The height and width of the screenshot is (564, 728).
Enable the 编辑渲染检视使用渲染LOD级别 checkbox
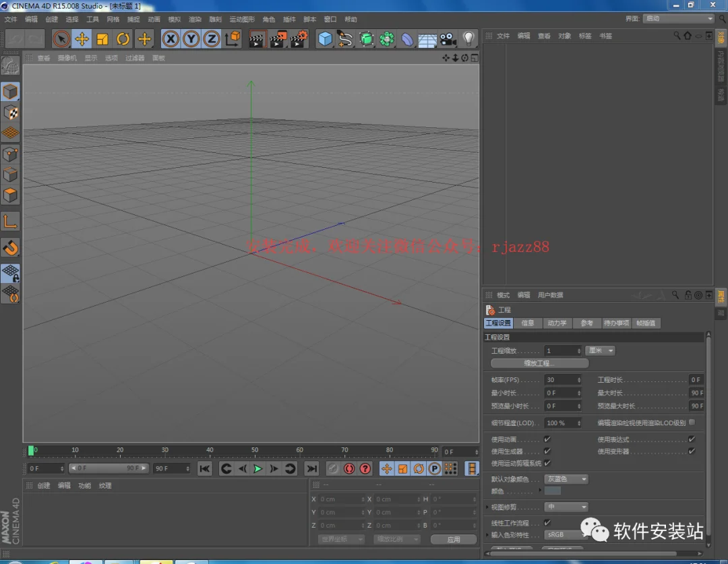click(x=692, y=422)
